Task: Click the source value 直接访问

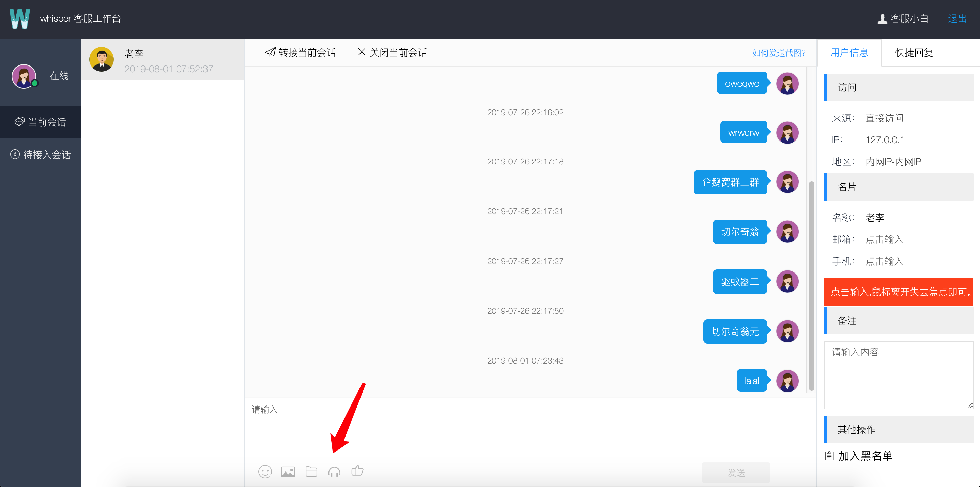Action: 884,118
